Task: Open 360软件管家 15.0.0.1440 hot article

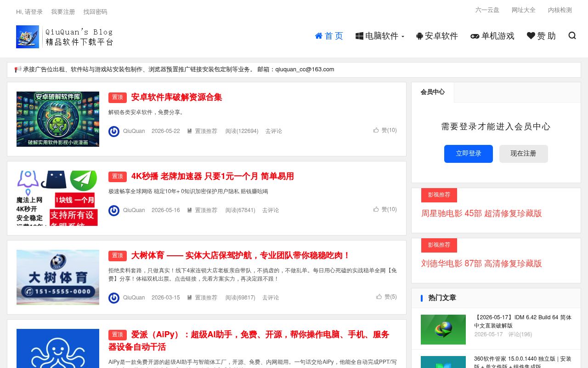Action: (523, 363)
